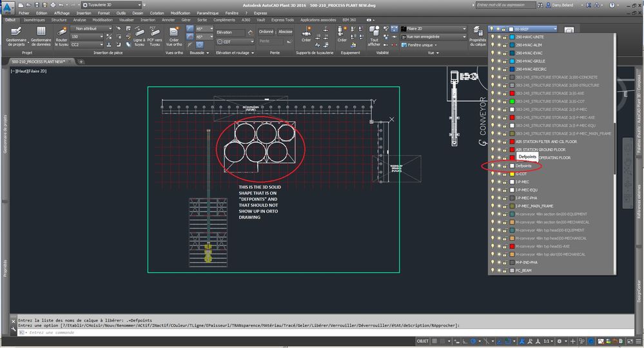The image size is (644, 348).
Task: Open Gestionnaire de données tool
Action: tap(41, 36)
